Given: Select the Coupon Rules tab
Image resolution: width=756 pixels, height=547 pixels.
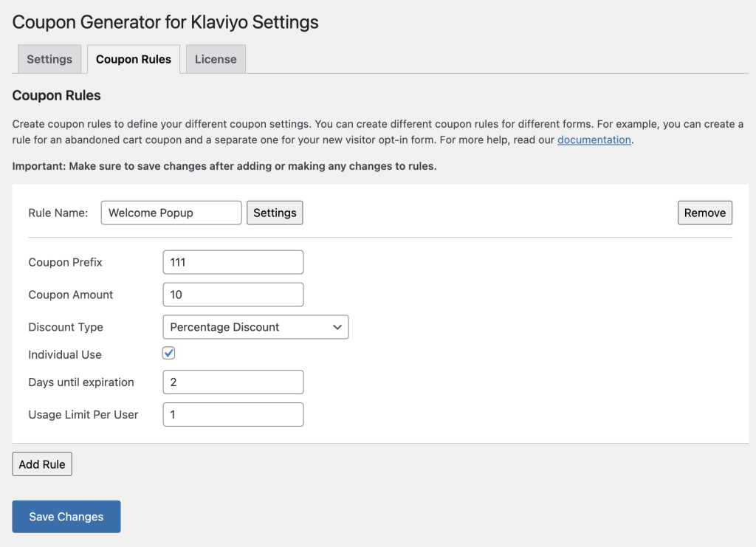Looking at the screenshot, I should 134,59.
